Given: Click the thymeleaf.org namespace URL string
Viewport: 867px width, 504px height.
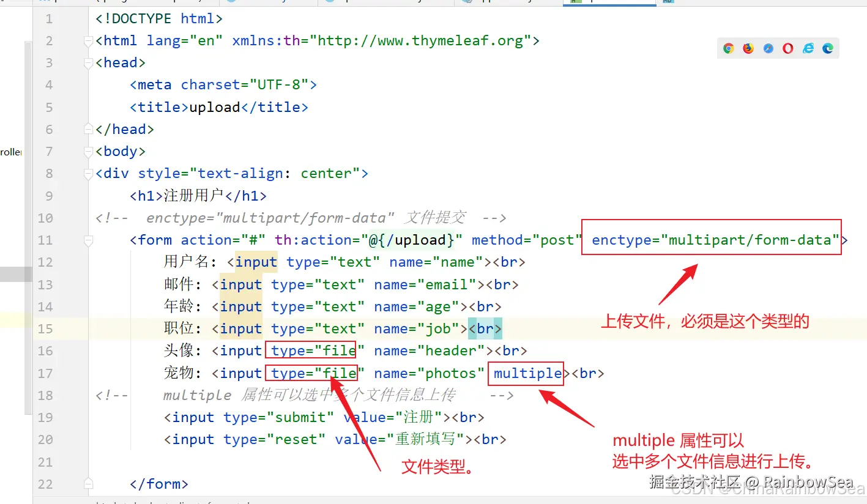Looking at the screenshot, I should click(421, 41).
